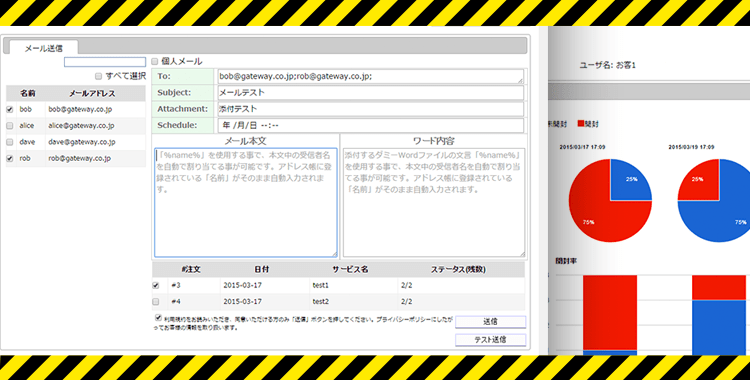750x380 pixels.
Task: Click the サービス名 column header
Action: point(351,269)
